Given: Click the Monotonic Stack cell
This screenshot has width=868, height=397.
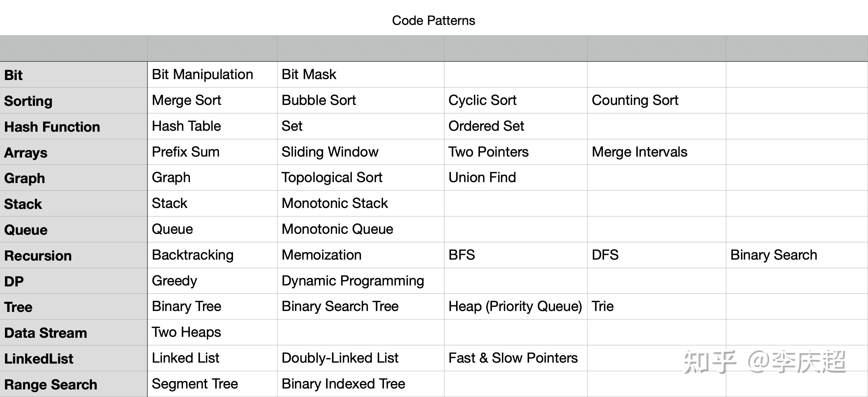Looking at the screenshot, I should click(334, 203).
